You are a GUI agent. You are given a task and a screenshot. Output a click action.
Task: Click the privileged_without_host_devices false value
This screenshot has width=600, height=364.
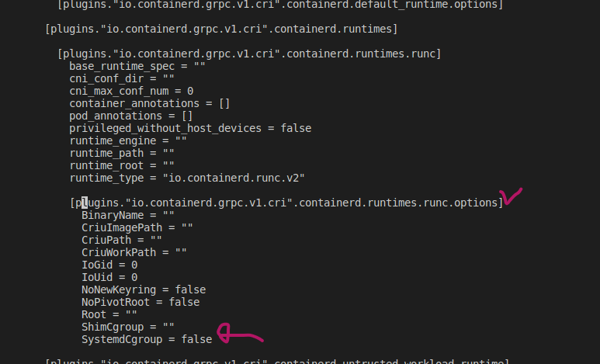[296, 128]
